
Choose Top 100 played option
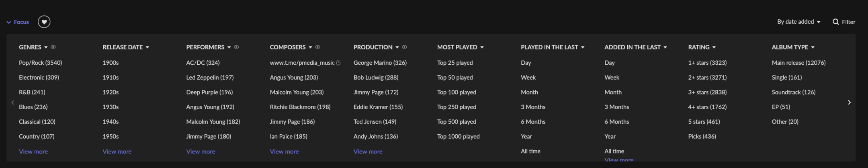click(457, 92)
